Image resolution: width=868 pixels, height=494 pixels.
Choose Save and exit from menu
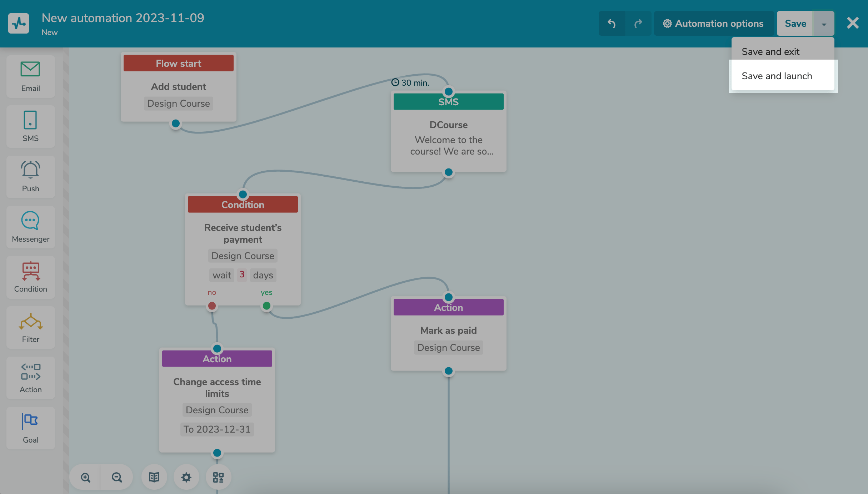coord(770,52)
